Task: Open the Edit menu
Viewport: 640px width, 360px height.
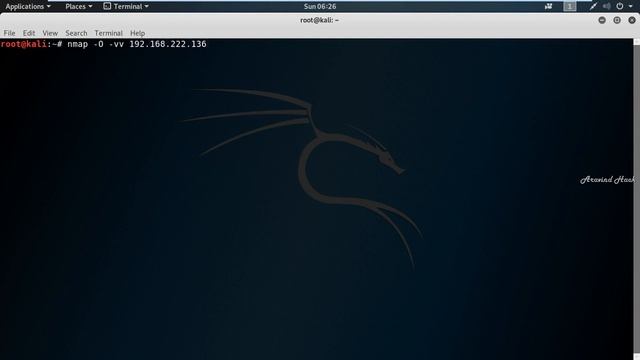Action: click(29, 33)
